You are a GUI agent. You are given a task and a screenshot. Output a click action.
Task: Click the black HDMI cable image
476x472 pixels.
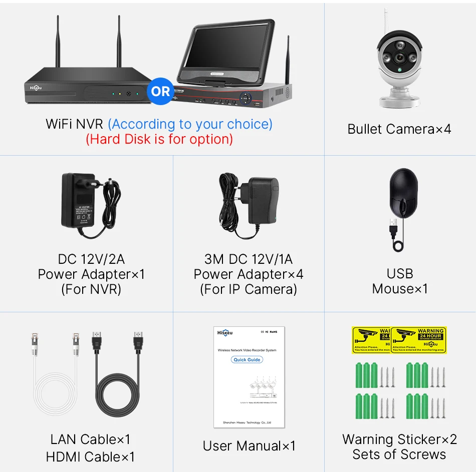[x=118, y=374]
